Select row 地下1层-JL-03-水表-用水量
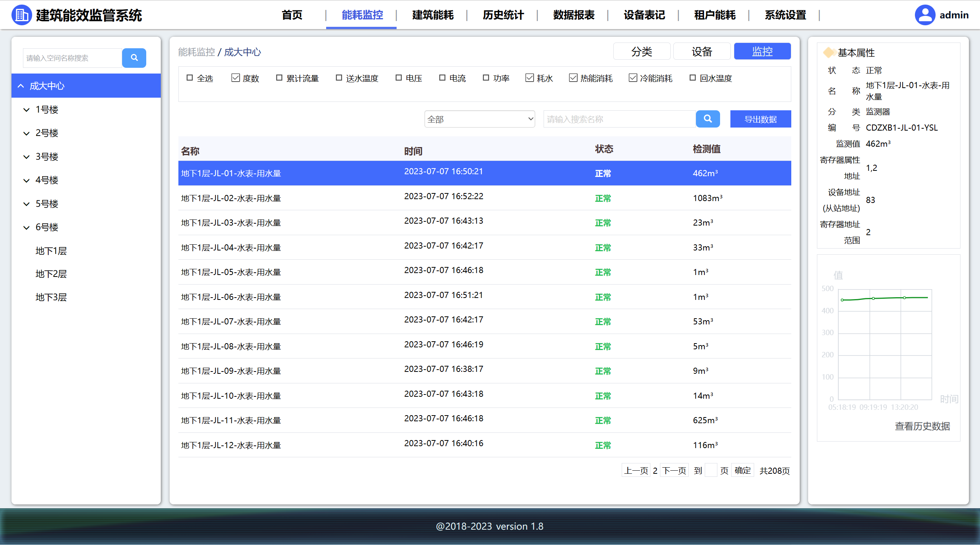 tap(485, 223)
